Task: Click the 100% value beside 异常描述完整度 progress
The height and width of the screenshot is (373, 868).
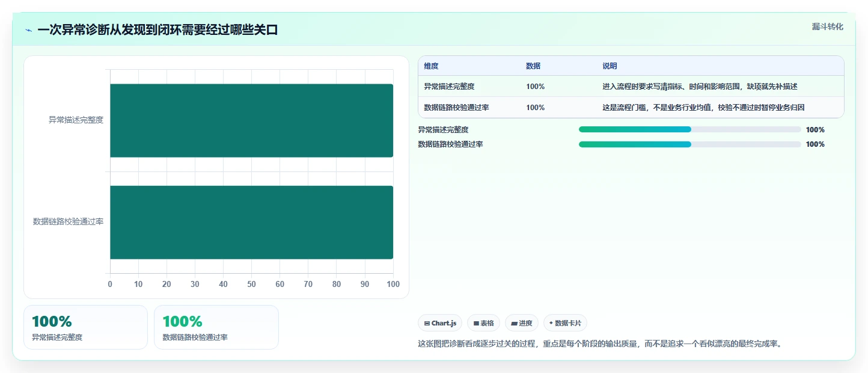Action: (815, 130)
